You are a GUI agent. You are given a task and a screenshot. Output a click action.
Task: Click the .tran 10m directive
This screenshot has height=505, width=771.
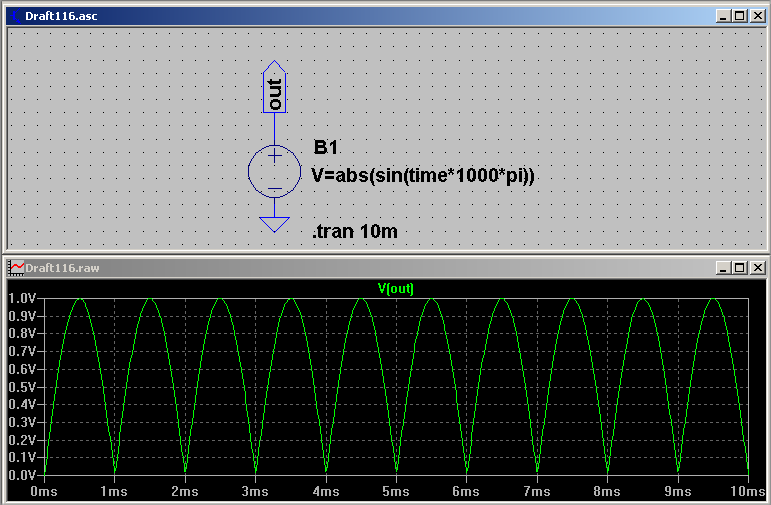coord(355,231)
